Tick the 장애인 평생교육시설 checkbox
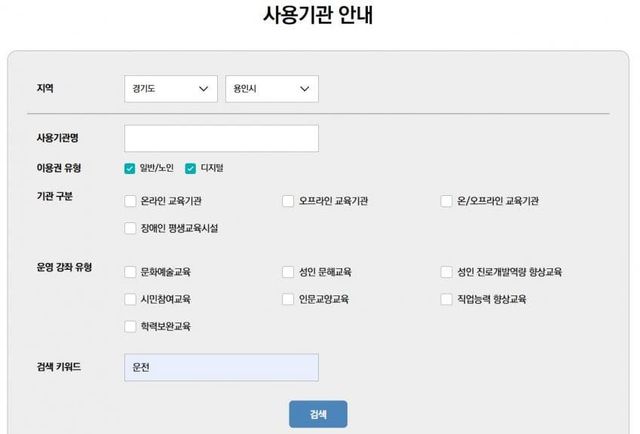640x434 pixels. [x=130, y=228]
